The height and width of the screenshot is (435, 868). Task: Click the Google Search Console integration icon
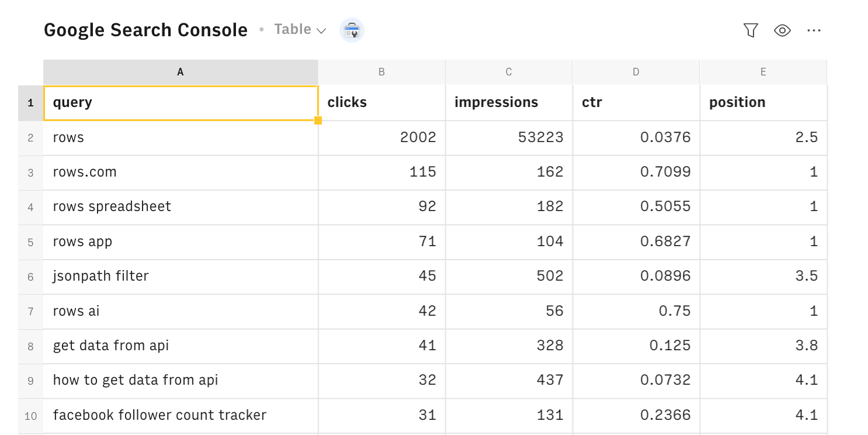[x=352, y=30]
